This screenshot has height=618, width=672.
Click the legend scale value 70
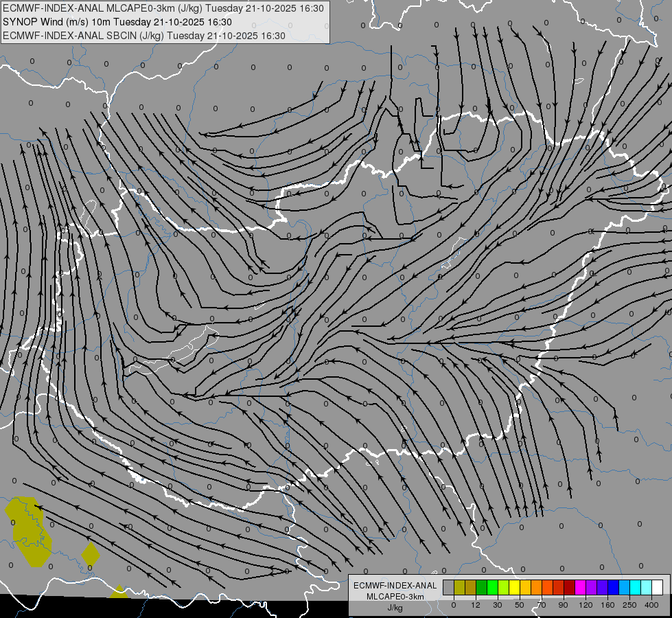[542, 605]
